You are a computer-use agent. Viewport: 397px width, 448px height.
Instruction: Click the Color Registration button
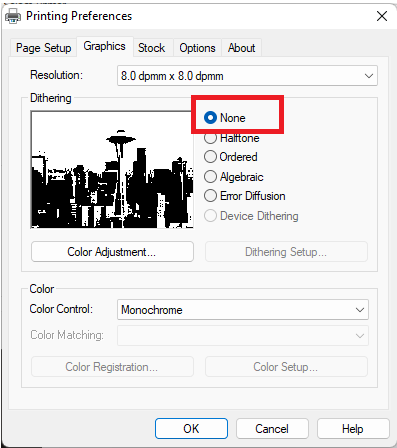[x=112, y=367]
